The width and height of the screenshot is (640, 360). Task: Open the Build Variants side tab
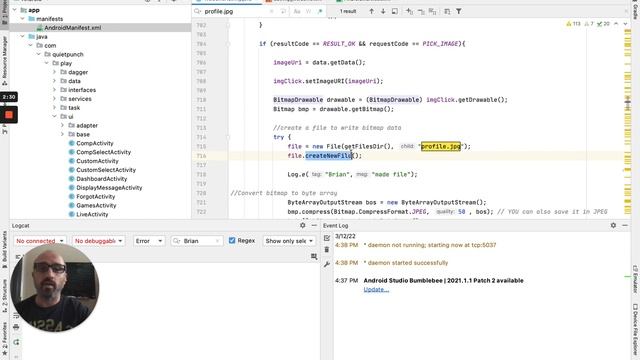4,250
